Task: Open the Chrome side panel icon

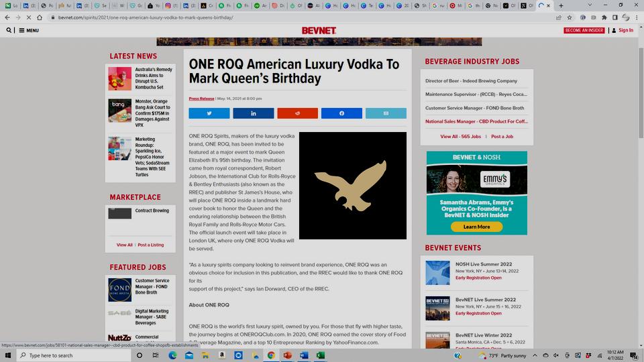Action: point(615,17)
